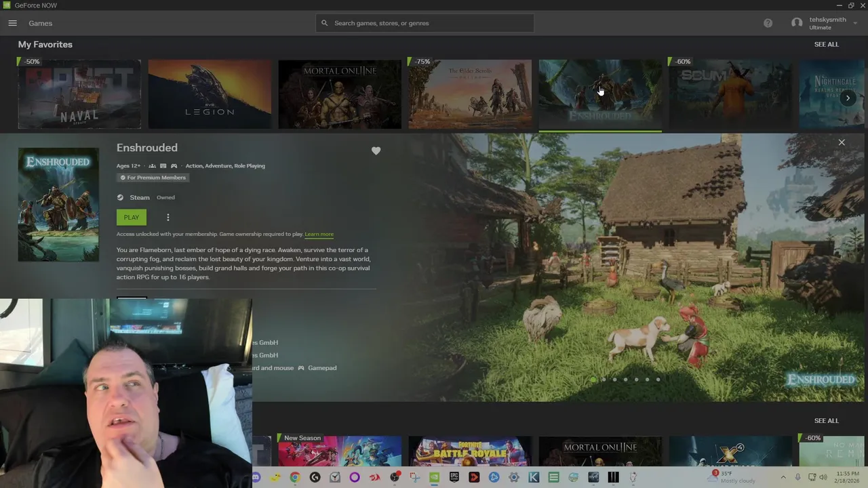This screenshot has height=488, width=868.
Task: Select the last screenshot carousel dot
Action: (x=658, y=380)
